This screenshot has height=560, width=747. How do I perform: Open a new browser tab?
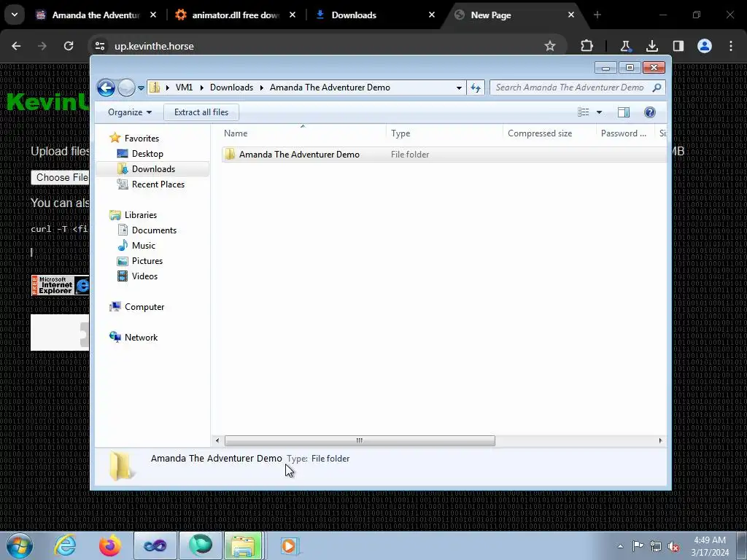pyautogui.click(x=597, y=15)
